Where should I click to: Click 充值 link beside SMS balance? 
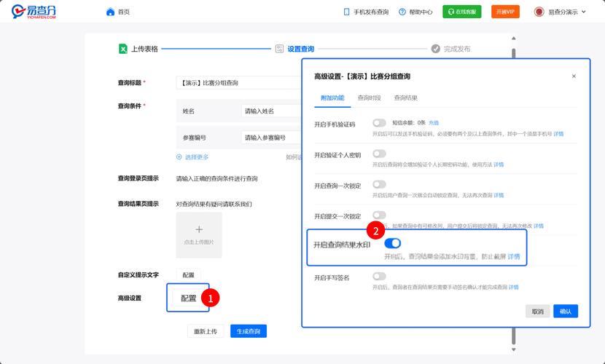click(x=434, y=123)
